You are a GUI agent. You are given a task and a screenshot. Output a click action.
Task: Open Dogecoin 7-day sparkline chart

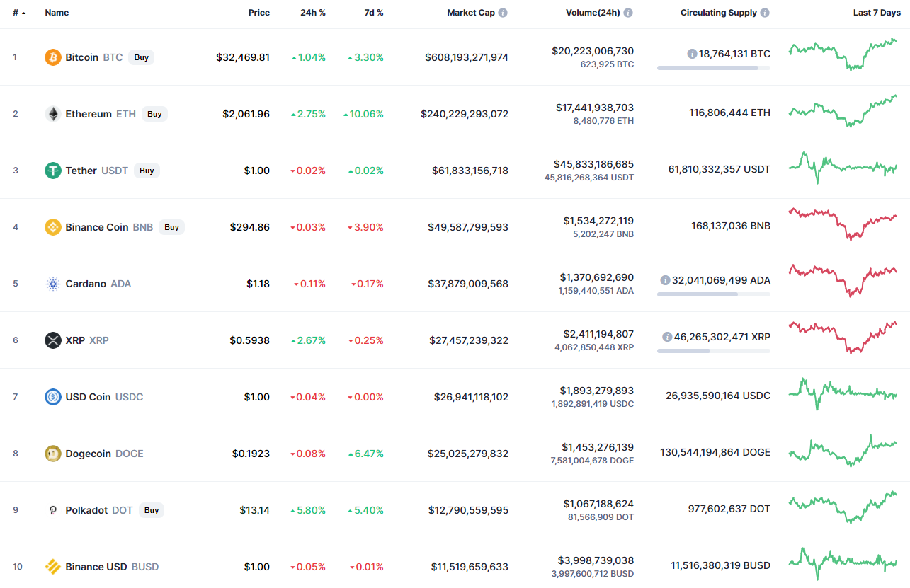(x=843, y=451)
